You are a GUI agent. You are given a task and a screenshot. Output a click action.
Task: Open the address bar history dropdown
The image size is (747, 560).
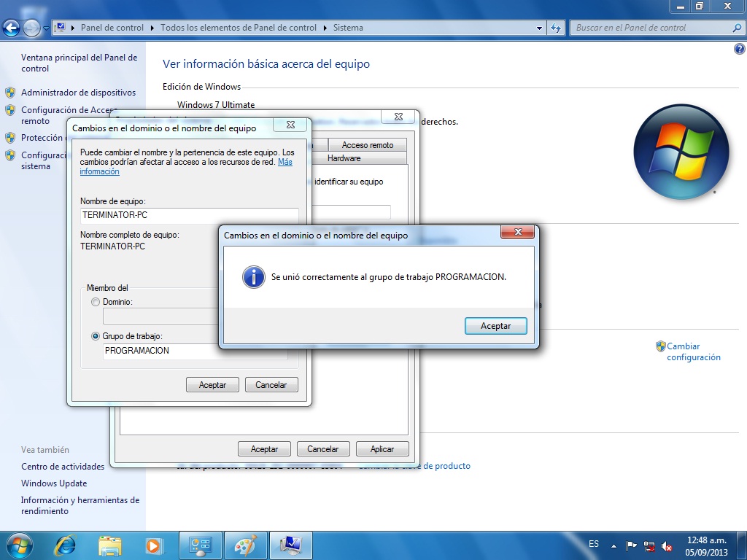coord(539,28)
